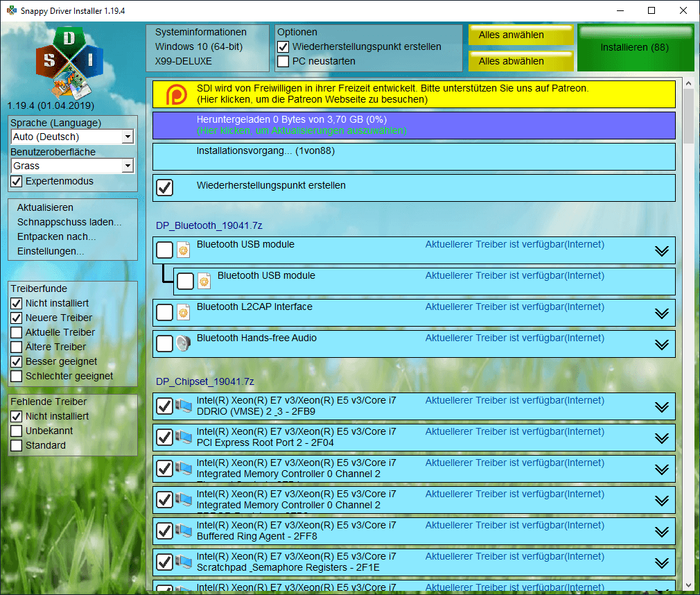Expand Bluetooth Hands-free Audio driver details

[x=662, y=345]
